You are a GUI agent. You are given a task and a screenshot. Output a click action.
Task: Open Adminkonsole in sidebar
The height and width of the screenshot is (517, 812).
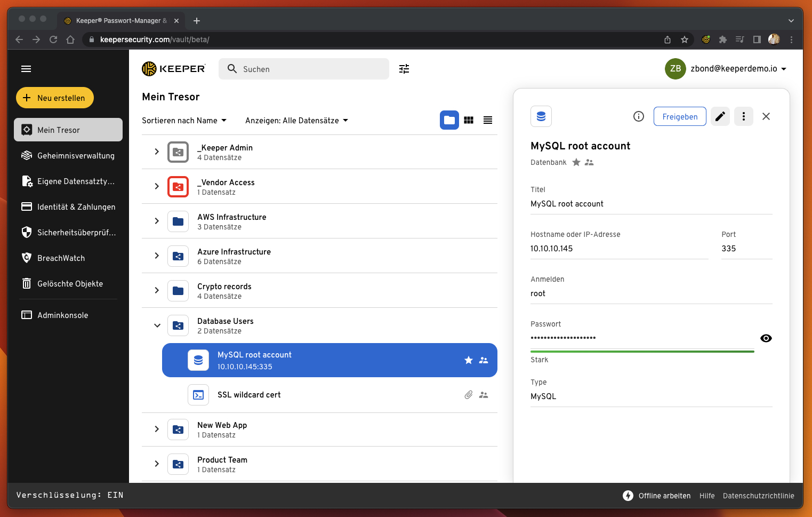[x=68, y=315]
